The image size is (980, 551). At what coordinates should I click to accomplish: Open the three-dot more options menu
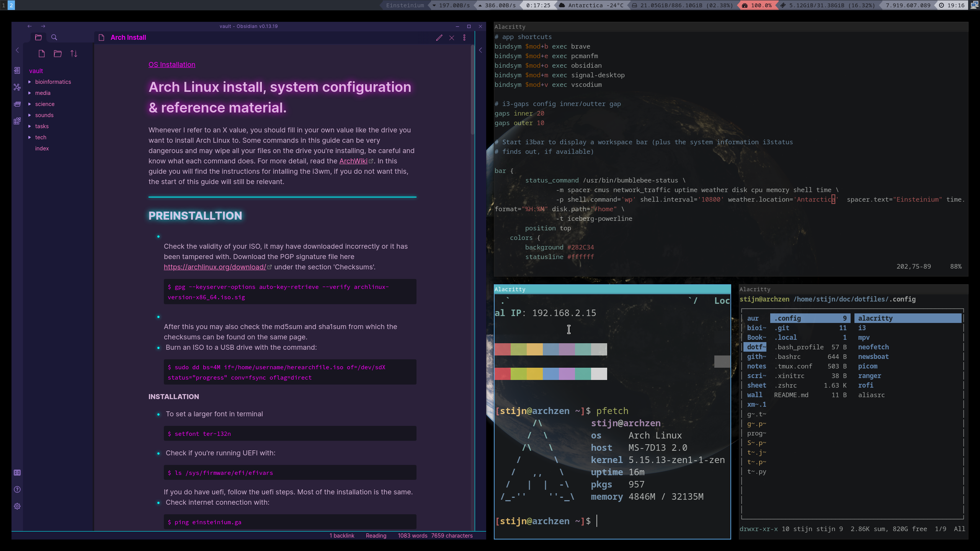464,37
